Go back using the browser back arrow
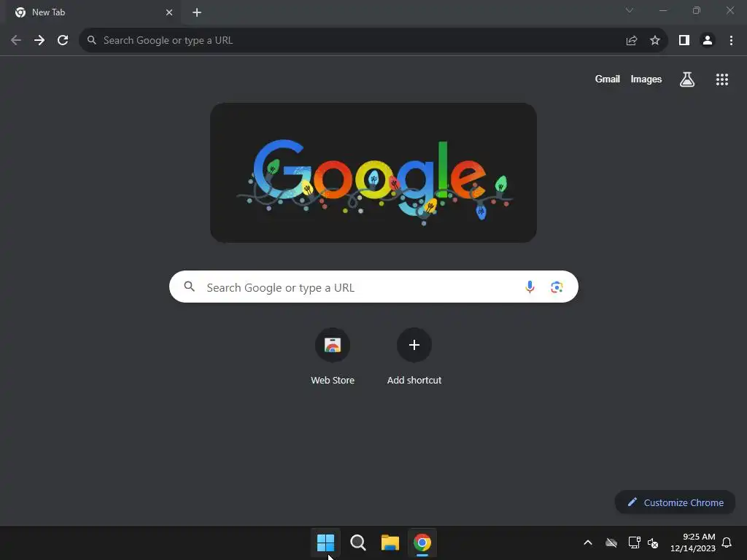747x560 pixels. coord(16,41)
